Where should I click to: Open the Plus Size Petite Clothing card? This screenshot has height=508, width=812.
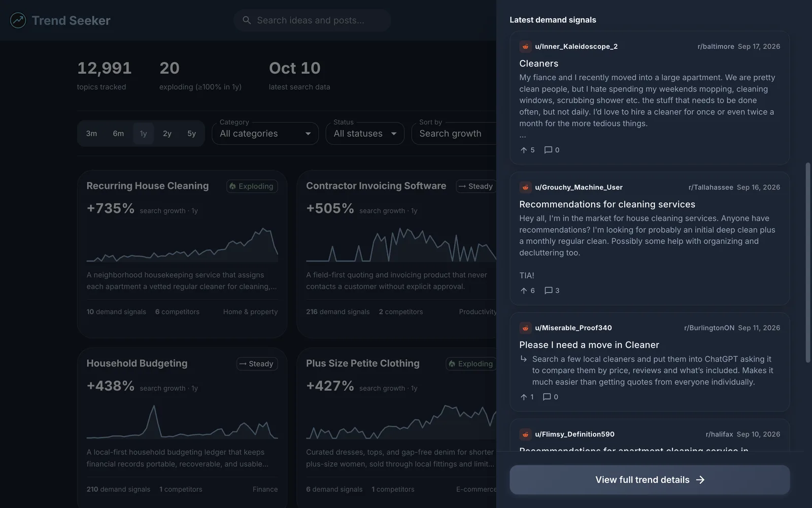click(397, 428)
